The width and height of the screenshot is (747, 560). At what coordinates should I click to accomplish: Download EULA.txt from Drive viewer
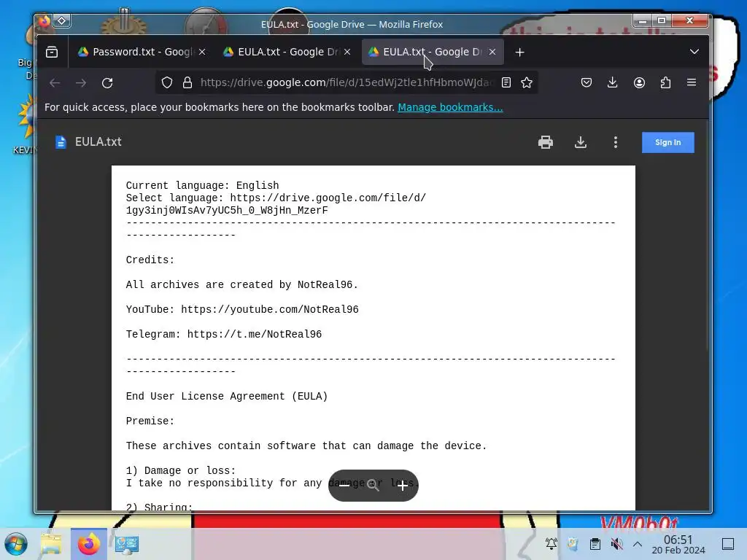point(580,142)
